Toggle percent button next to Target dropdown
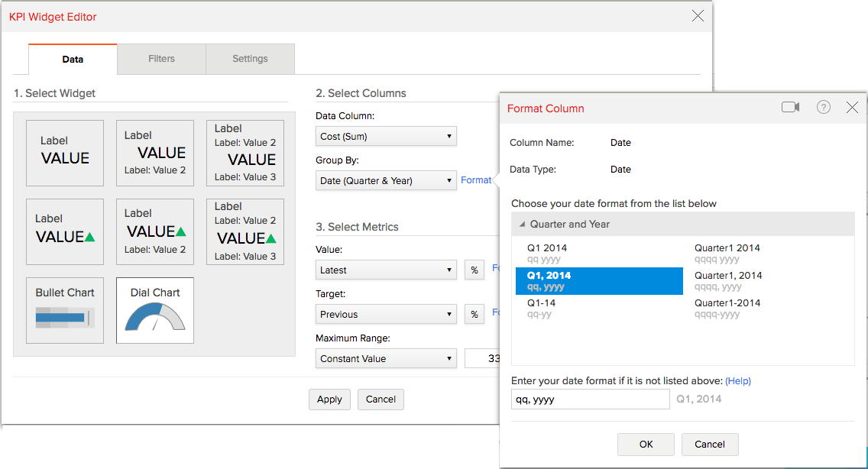The image size is (868, 469). pos(474,315)
